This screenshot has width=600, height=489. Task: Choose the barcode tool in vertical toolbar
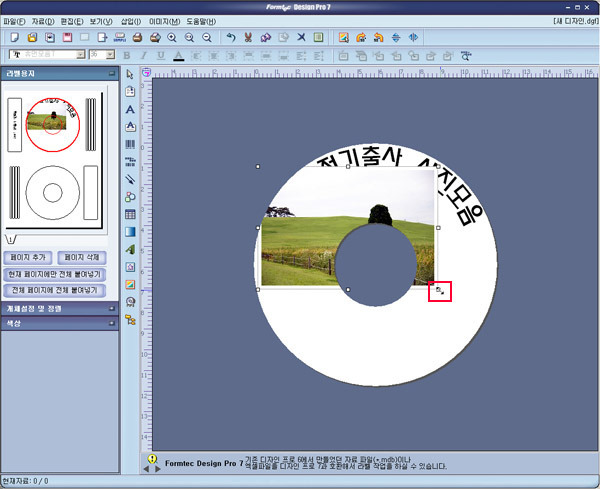pyautogui.click(x=131, y=144)
